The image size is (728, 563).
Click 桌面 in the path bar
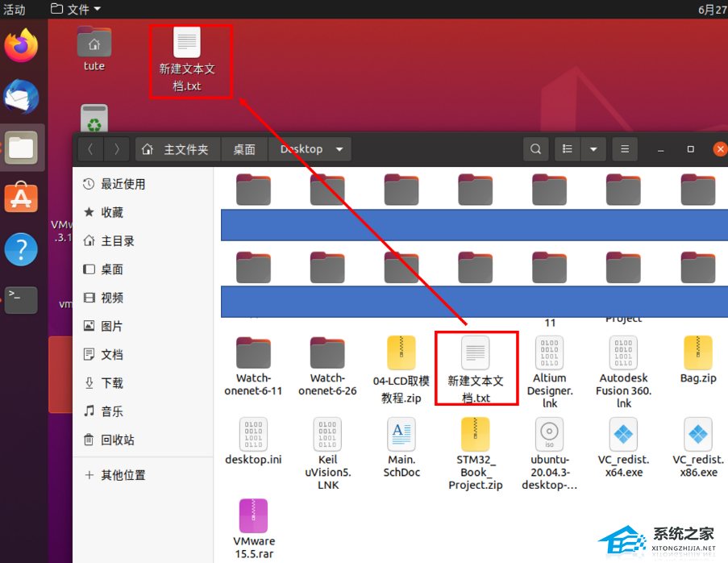point(244,149)
